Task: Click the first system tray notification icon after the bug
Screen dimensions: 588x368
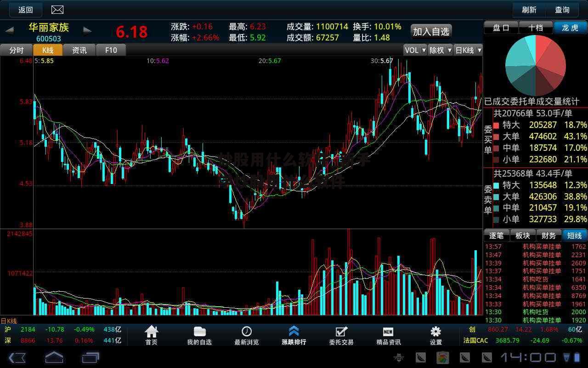Action: click(421, 357)
